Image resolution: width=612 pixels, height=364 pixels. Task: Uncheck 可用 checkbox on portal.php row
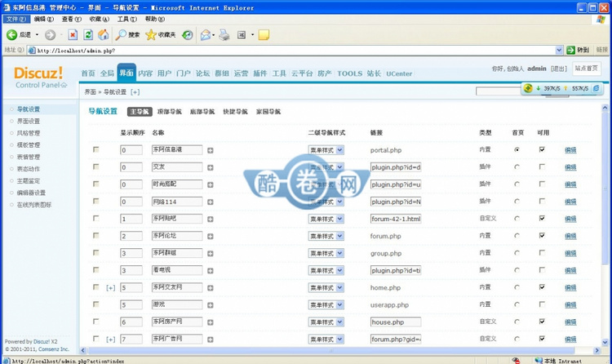click(542, 149)
